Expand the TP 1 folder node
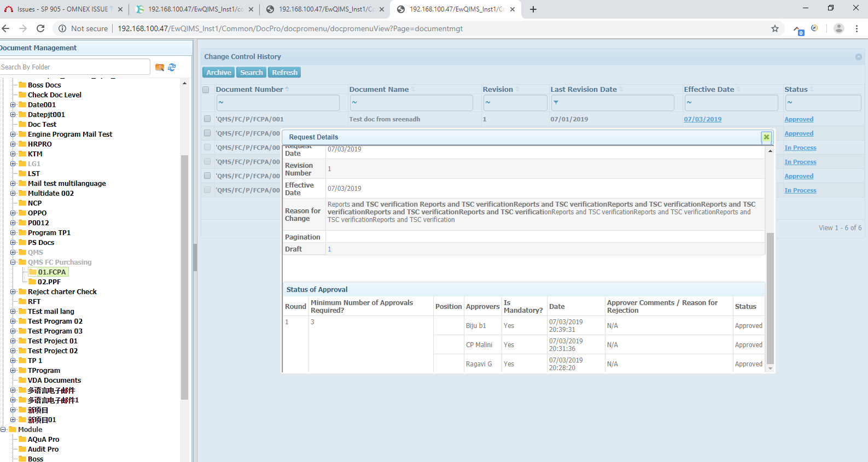This screenshot has width=868, height=462. [13, 360]
